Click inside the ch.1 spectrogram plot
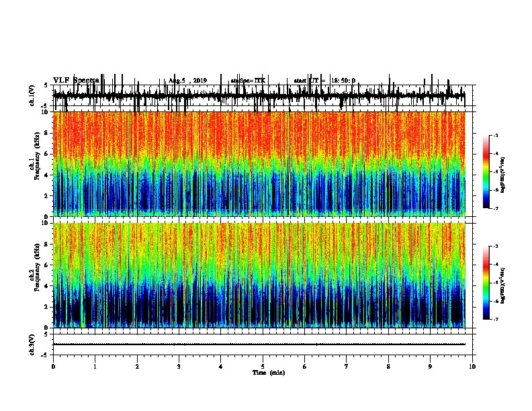This screenshot has width=532, height=411. tap(259, 164)
